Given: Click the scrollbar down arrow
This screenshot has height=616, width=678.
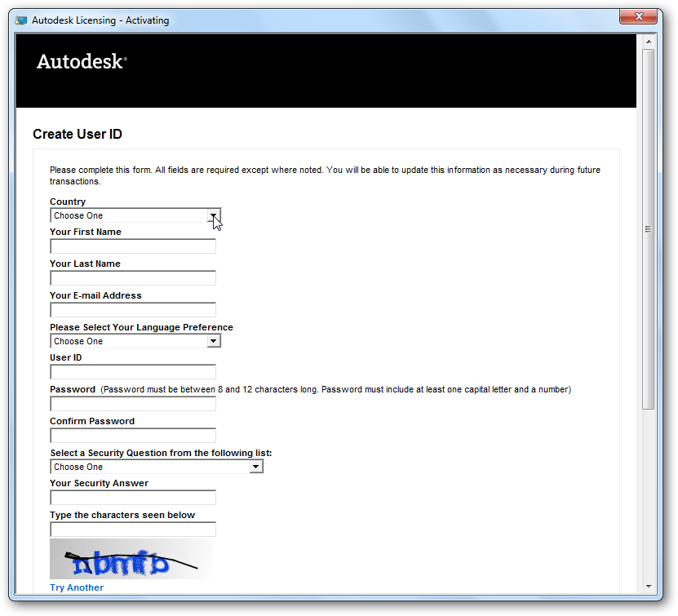Looking at the screenshot, I should (648, 587).
